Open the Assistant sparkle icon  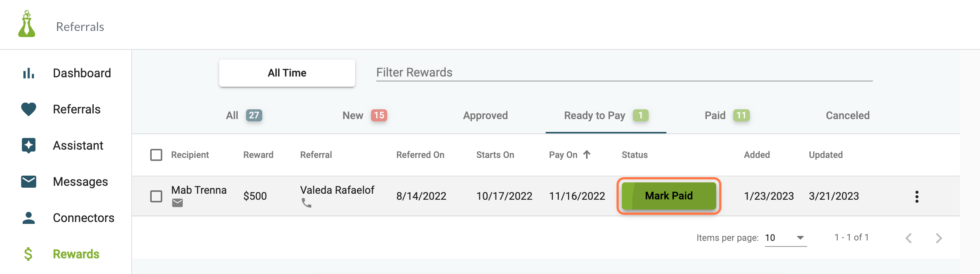click(29, 145)
